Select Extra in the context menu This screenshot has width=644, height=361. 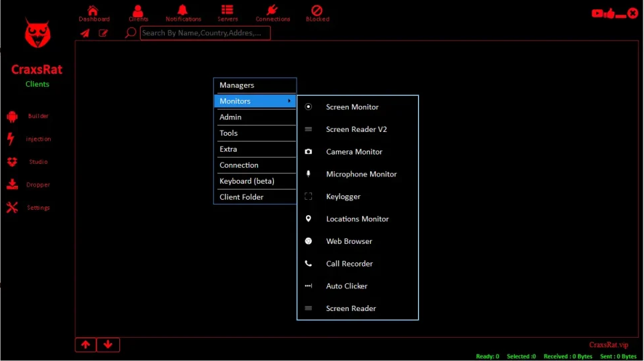(x=255, y=149)
